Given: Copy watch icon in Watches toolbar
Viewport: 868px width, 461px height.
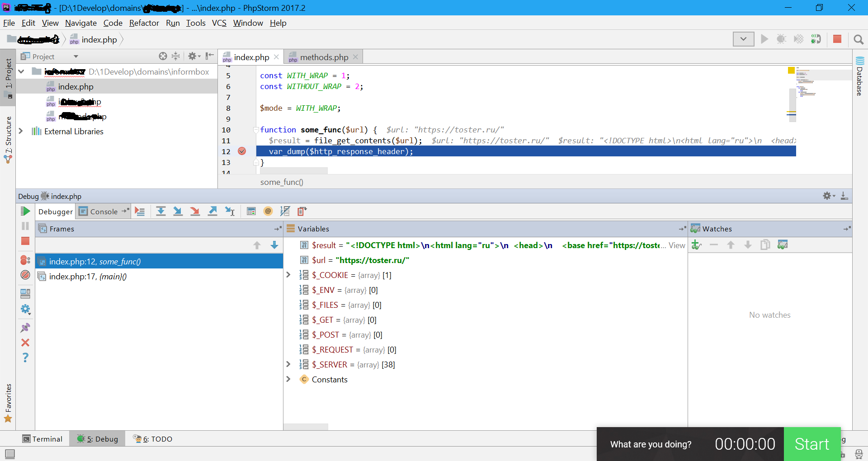Looking at the screenshot, I should click(x=765, y=245).
